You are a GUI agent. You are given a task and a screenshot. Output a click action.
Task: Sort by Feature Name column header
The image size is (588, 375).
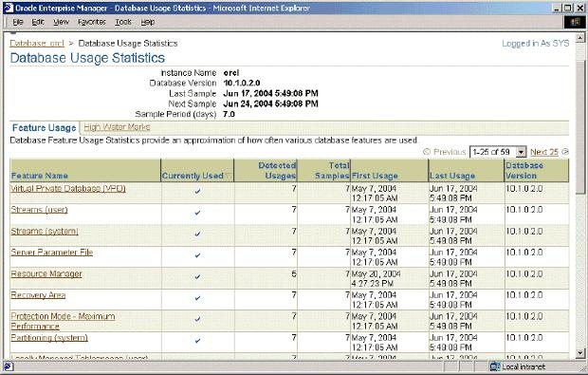point(40,176)
